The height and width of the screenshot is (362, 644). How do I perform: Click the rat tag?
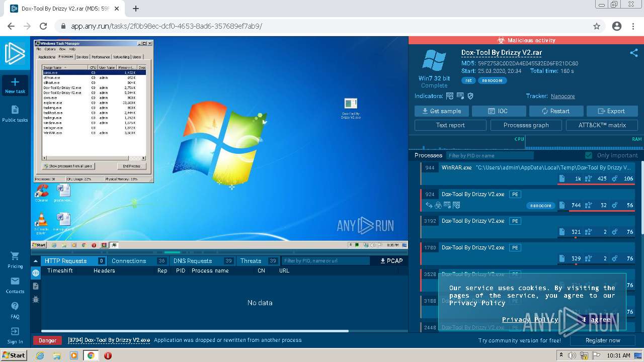[x=468, y=80]
